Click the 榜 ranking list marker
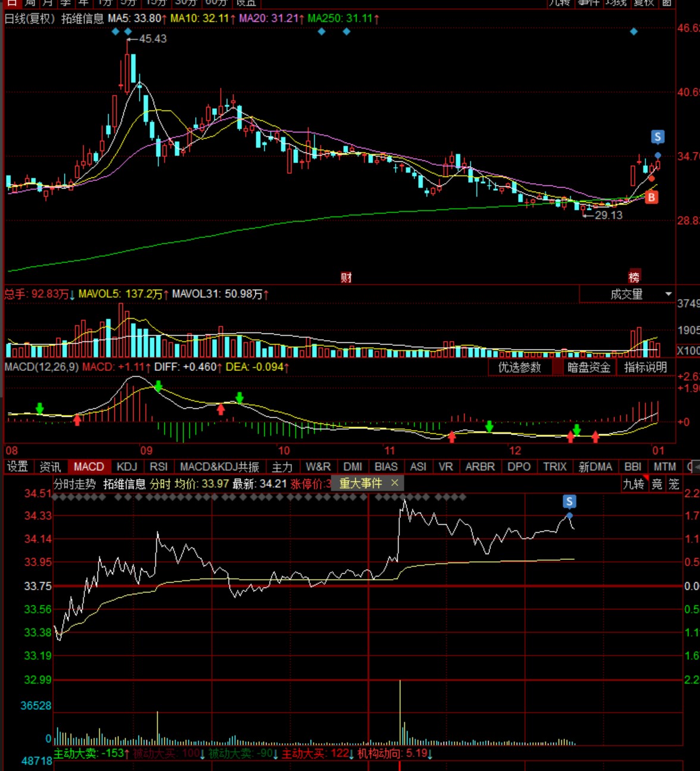The height and width of the screenshot is (771, 700). click(x=634, y=278)
